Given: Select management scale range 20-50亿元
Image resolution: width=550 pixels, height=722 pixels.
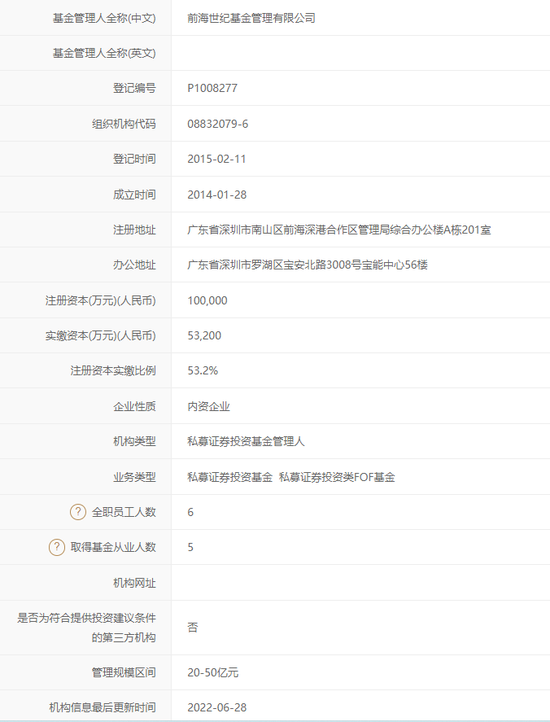Looking at the screenshot, I should (x=212, y=672).
